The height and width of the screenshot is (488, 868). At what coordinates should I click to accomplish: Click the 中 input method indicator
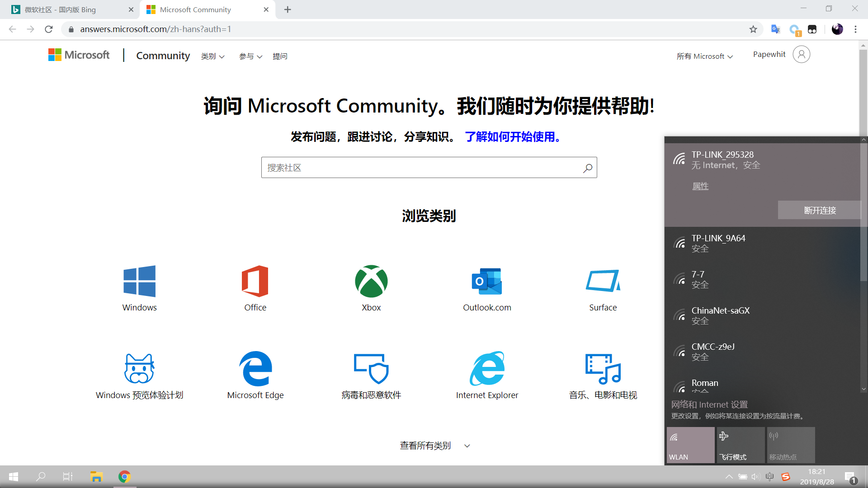770,477
